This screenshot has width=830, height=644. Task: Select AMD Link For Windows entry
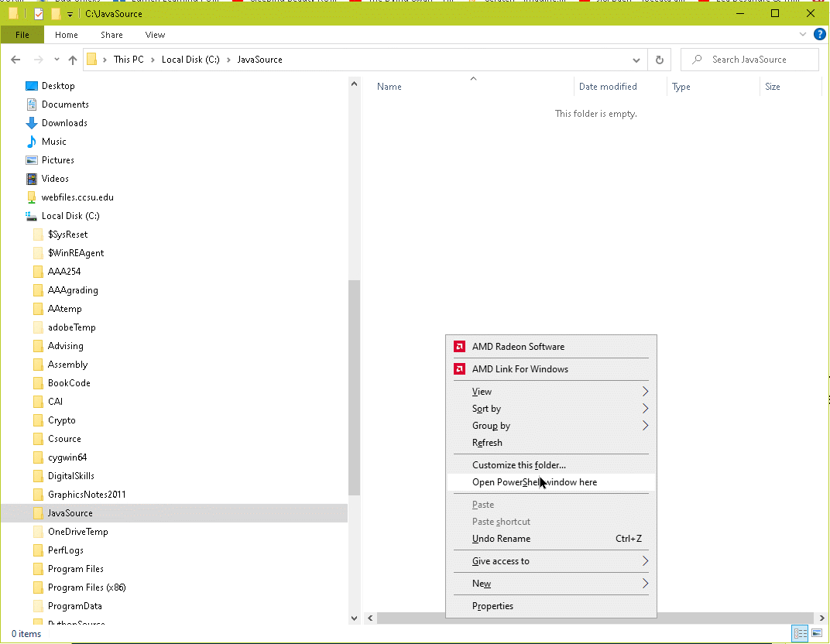[x=551, y=369]
